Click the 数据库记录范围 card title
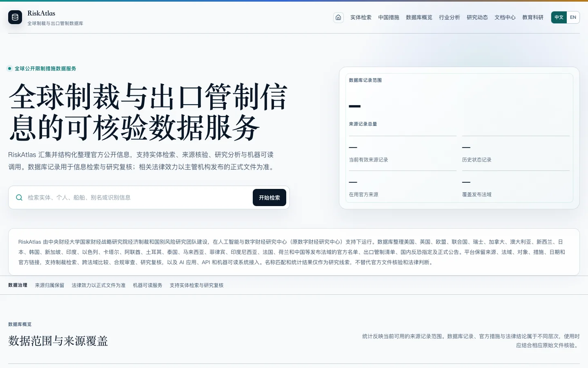Image resolution: width=588 pixels, height=368 pixels. click(x=365, y=80)
